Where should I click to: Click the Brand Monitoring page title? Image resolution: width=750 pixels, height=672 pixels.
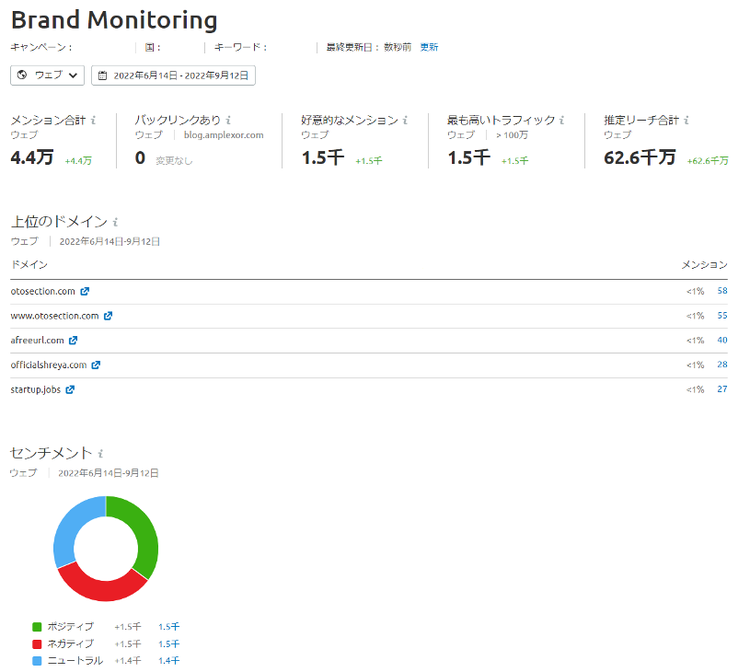pyautogui.click(x=114, y=20)
